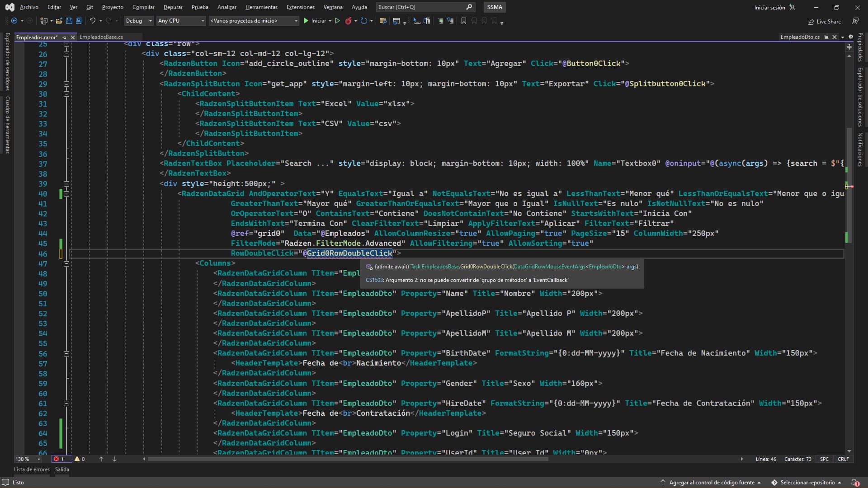The height and width of the screenshot is (488, 868).
Task: Click the Save file icon
Action: pyautogui.click(x=69, y=21)
